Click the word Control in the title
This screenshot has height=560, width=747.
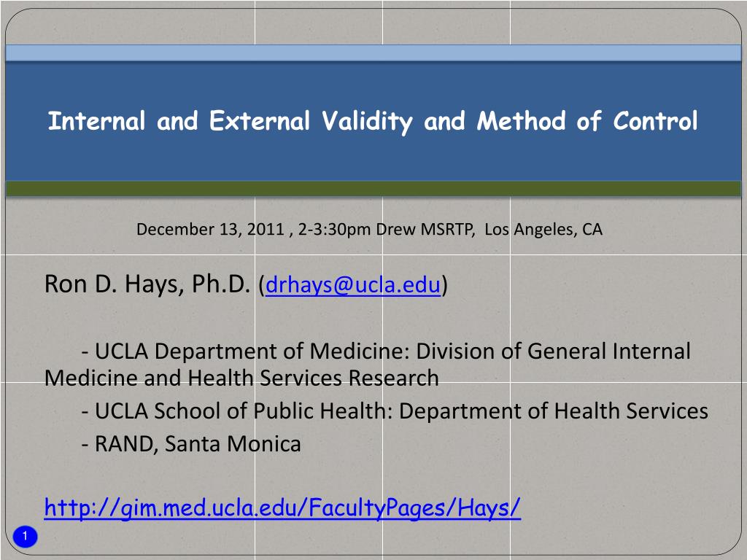[656, 121]
